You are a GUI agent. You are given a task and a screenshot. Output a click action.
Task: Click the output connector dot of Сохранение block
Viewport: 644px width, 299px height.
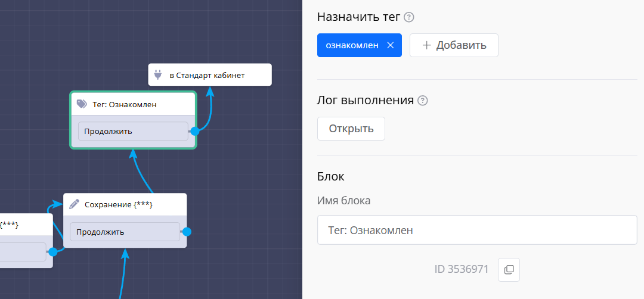187,232
